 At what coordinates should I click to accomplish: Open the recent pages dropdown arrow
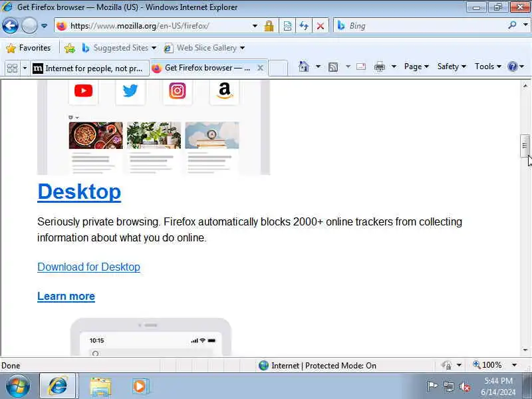pyautogui.click(x=44, y=26)
